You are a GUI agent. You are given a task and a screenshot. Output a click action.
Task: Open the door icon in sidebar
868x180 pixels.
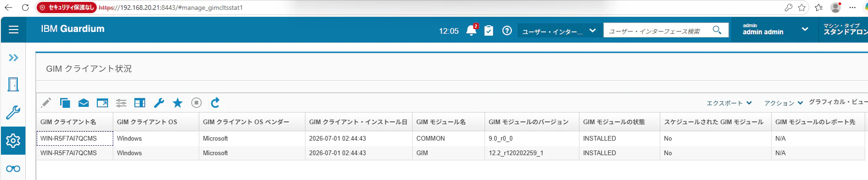coord(13,84)
